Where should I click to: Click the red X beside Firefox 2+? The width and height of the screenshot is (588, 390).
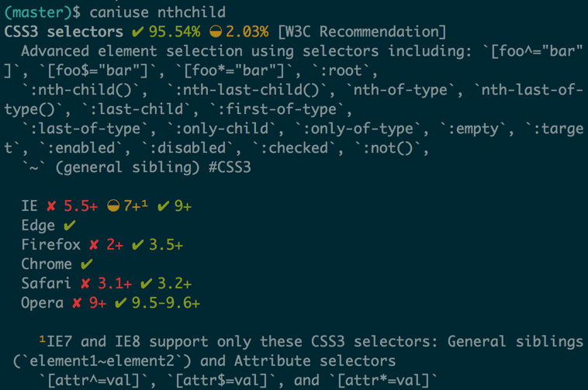coord(94,245)
